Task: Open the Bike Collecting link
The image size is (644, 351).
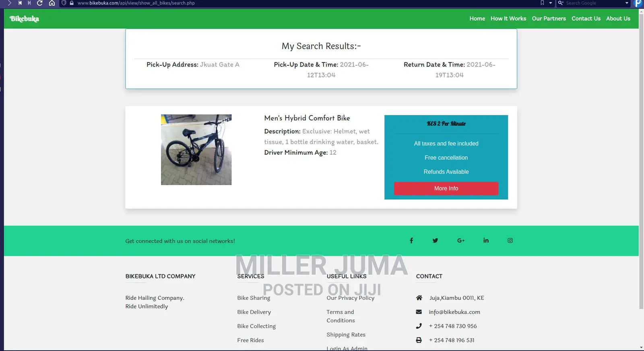Action: click(256, 326)
